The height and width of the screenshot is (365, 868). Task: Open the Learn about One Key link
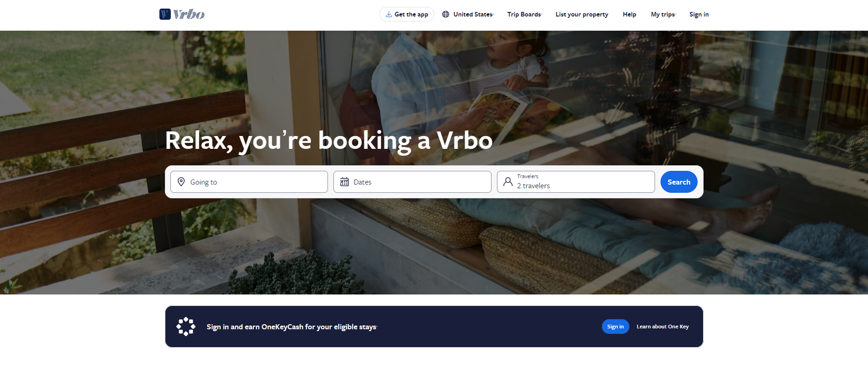[662, 327]
